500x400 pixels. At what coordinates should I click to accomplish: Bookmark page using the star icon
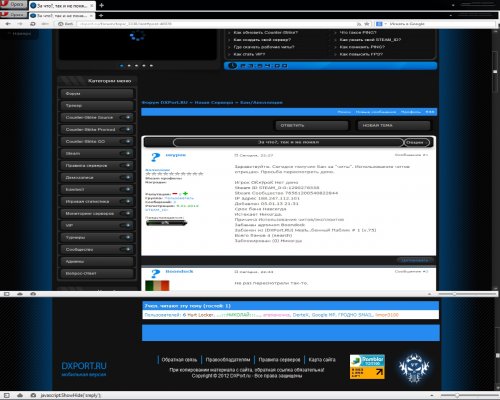tap(367, 24)
